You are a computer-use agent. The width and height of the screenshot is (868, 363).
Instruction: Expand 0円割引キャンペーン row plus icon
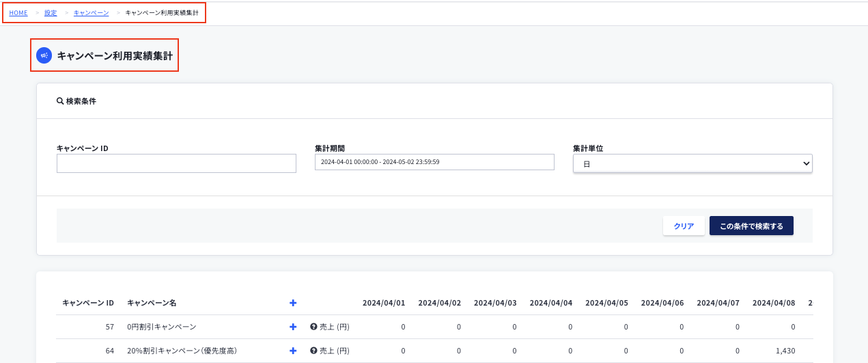(293, 327)
